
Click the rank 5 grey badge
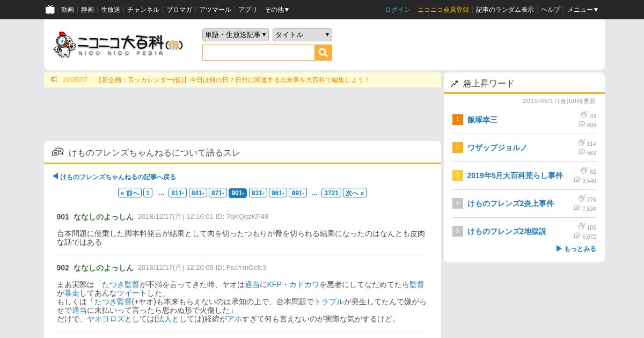(457, 231)
